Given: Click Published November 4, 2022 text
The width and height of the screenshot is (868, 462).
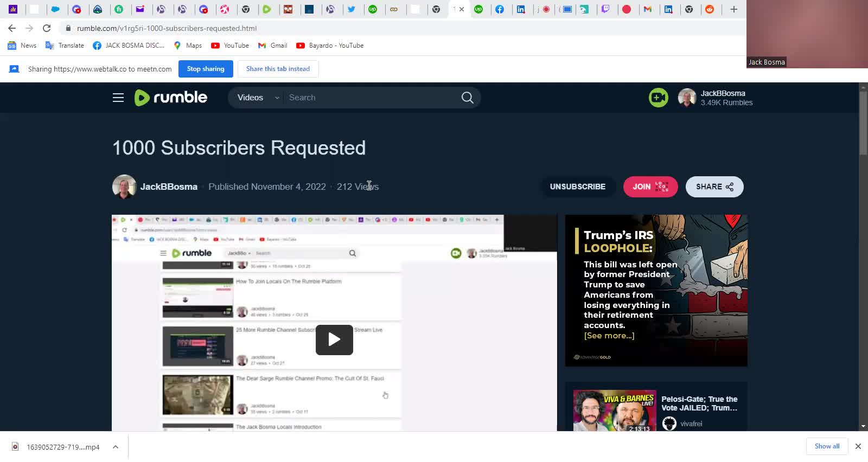Looking at the screenshot, I should [x=267, y=187].
